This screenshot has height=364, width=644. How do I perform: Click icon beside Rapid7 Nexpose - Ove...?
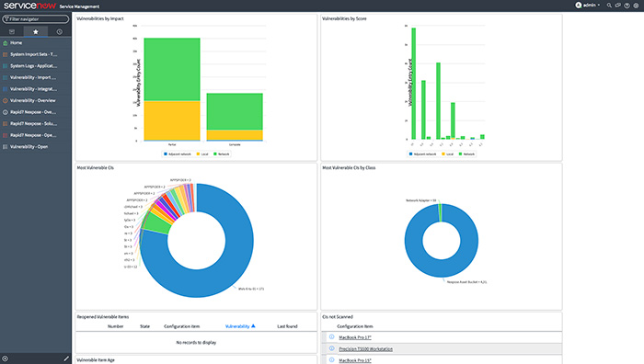pyautogui.click(x=6, y=112)
